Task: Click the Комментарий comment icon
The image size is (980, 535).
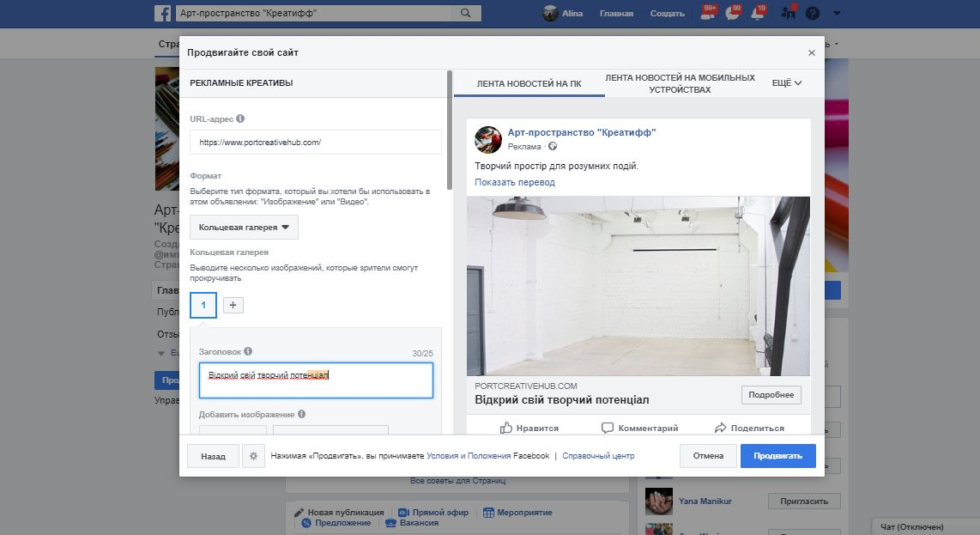Action: point(607,428)
